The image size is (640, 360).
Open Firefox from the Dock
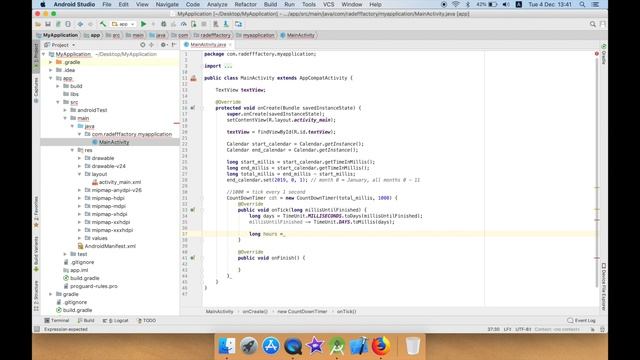point(380,346)
